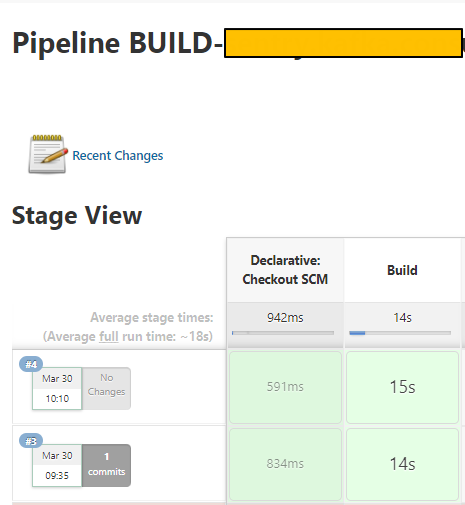Click the Declarative: Checkout SCM column header
Screen dimensions: 465x505
pyautogui.click(x=285, y=270)
